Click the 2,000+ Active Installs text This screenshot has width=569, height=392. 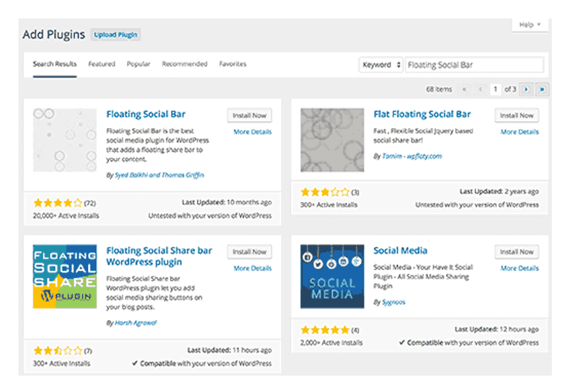pos(331,343)
